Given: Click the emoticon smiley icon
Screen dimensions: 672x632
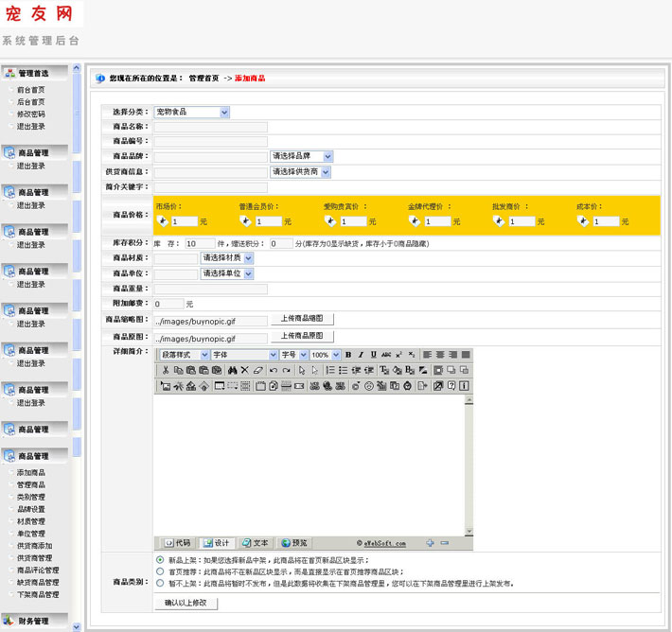Looking at the screenshot, I should tap(368, 386).
